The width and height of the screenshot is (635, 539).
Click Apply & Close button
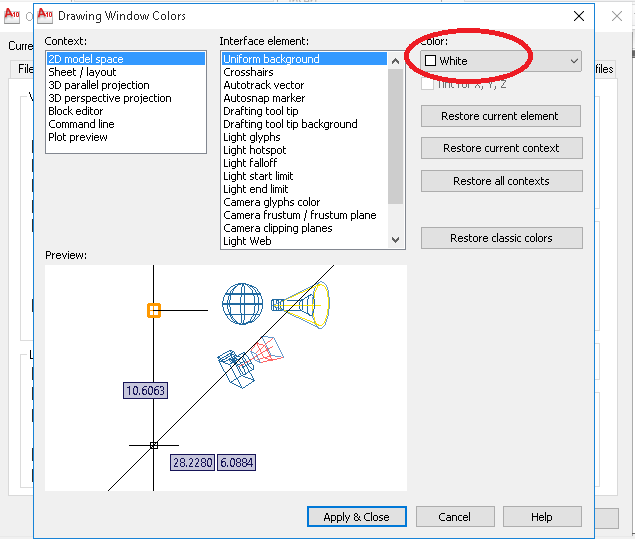[357, 517]
